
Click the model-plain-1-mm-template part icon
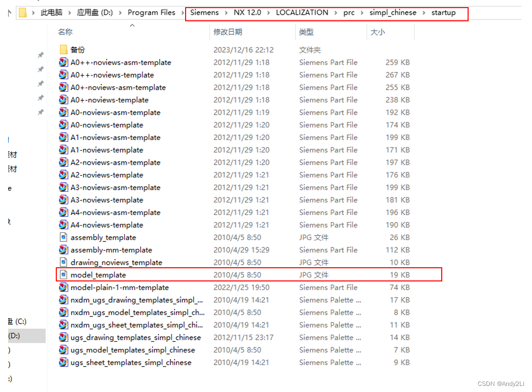tap(63, 288)
